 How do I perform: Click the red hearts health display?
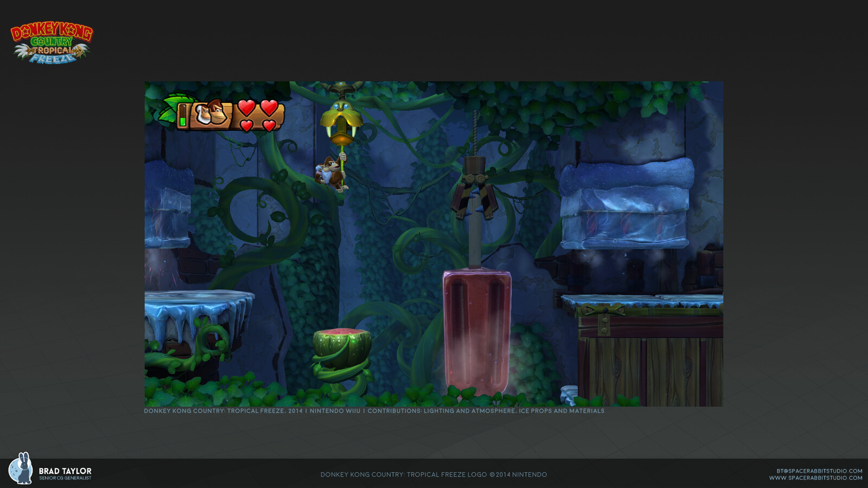[x=258, y=115]
